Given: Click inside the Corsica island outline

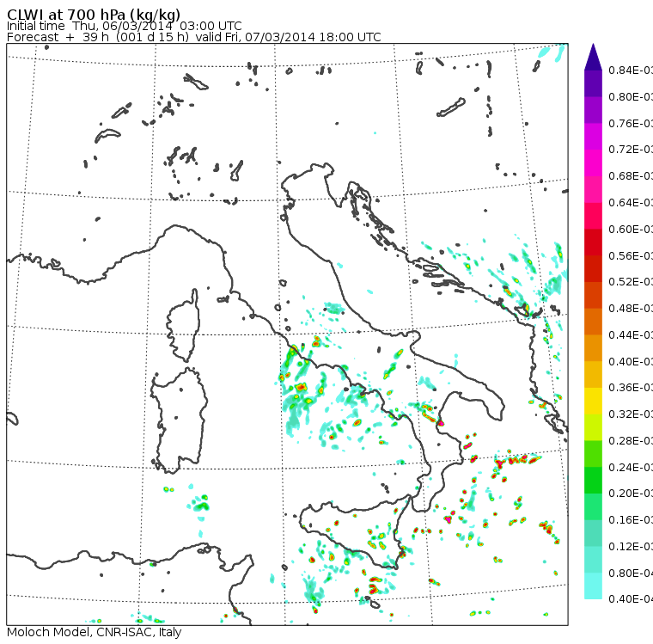Looking at the screenshot, I should click(x=184, y=325).
